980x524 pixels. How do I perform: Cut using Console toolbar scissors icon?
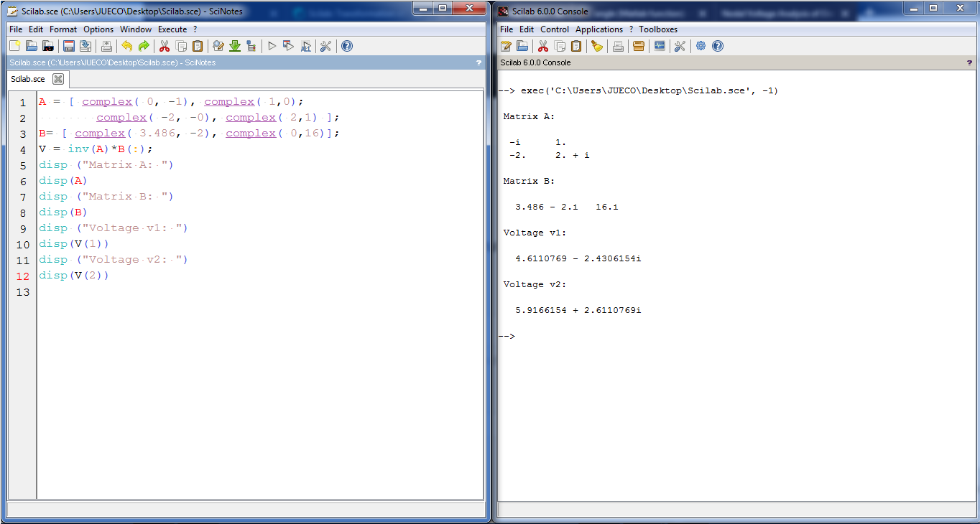(x=543, y=46)
